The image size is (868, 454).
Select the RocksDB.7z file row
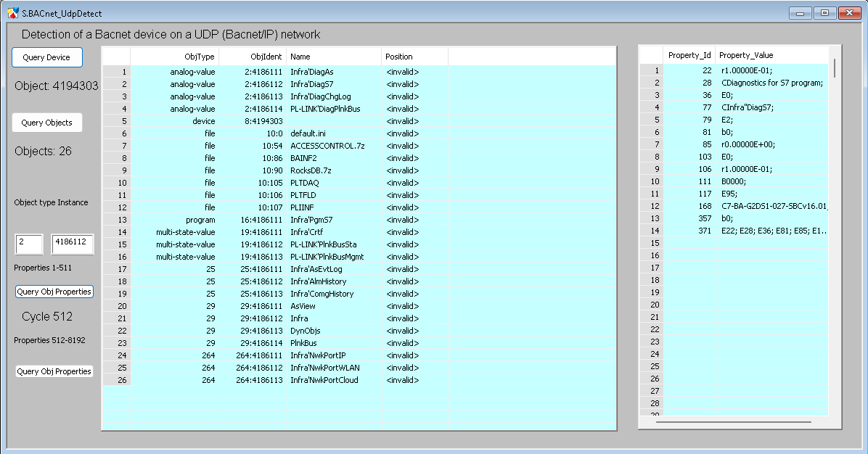tap(314, 170)
